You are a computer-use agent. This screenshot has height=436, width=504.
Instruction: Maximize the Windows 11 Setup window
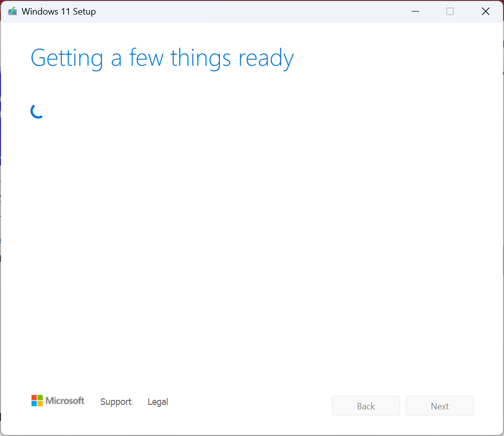450,12
